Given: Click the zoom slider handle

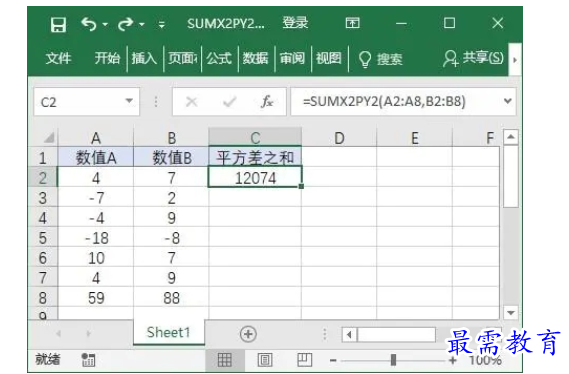Looking at the screenshot, I should [393, 360].
